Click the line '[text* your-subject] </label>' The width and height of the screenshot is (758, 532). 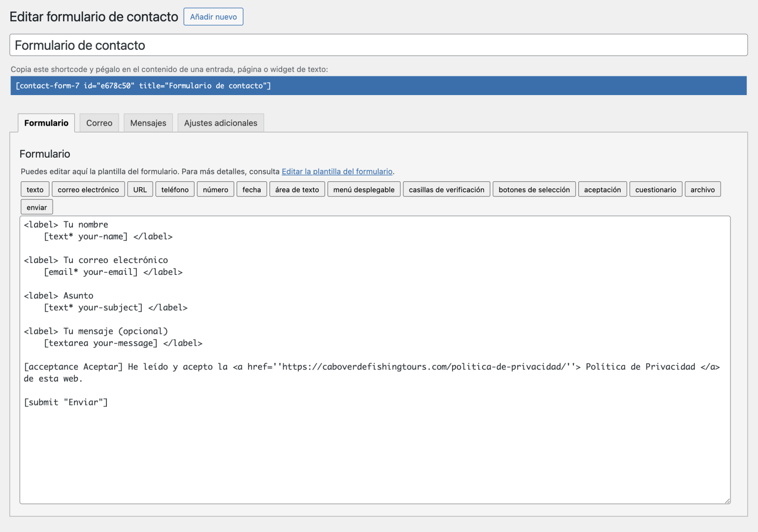click(116, 307)
